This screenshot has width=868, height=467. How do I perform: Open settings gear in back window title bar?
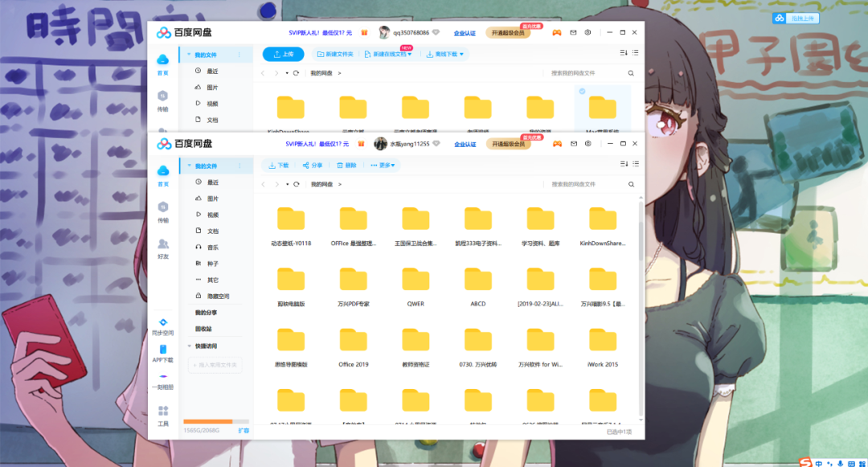coord(588,32)
